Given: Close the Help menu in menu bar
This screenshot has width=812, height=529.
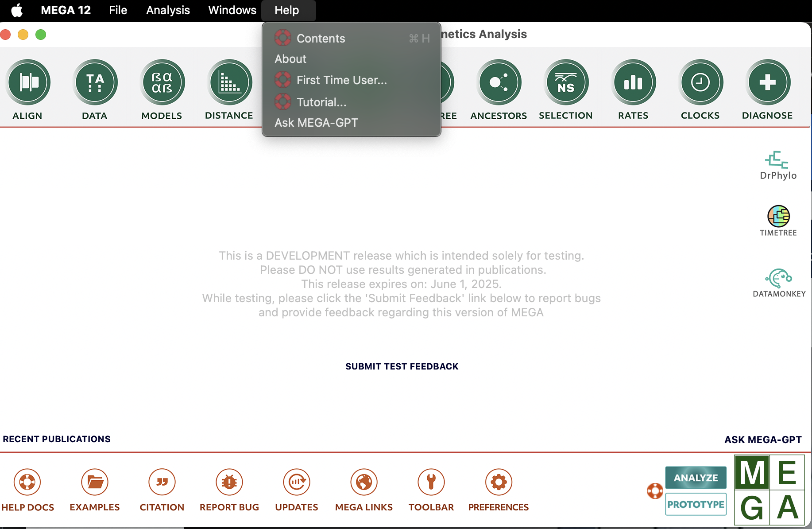Looking at the screenshot, I should [x=287, y=10].
